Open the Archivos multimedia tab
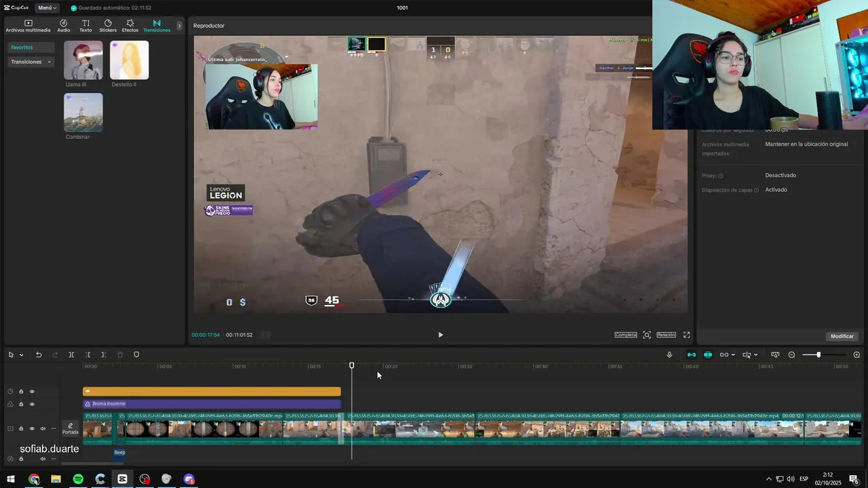The image size is (868, 488). (x=28, y=26)
